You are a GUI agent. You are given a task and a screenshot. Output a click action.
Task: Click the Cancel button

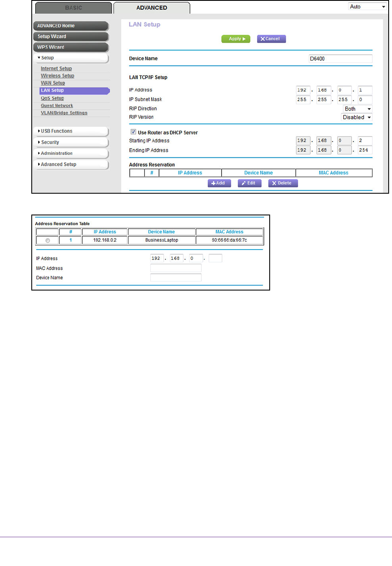pos(271,39)
